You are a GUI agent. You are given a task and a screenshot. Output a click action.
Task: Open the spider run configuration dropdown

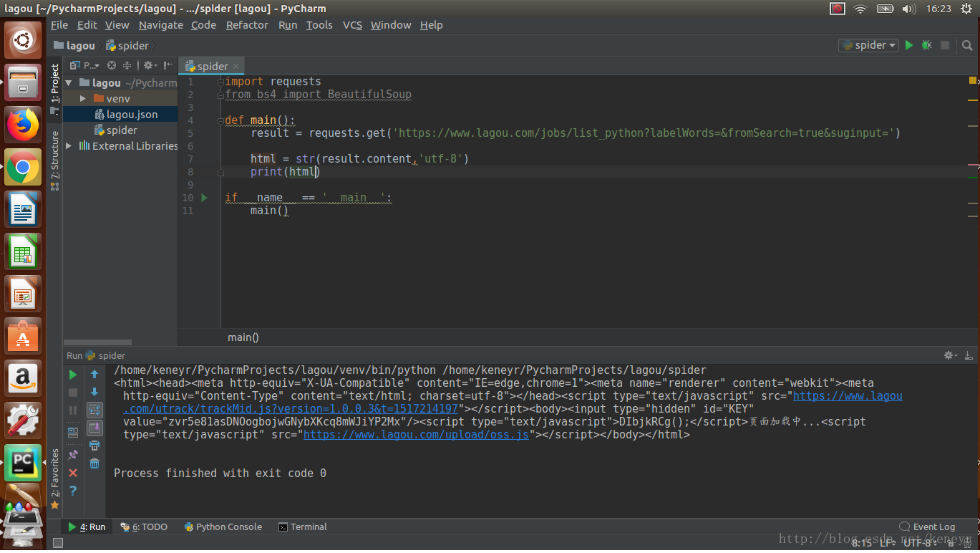click(869, 45)
